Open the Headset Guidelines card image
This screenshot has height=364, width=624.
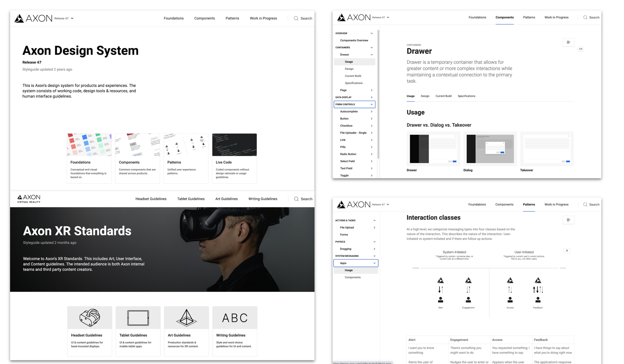click(90, 318)
